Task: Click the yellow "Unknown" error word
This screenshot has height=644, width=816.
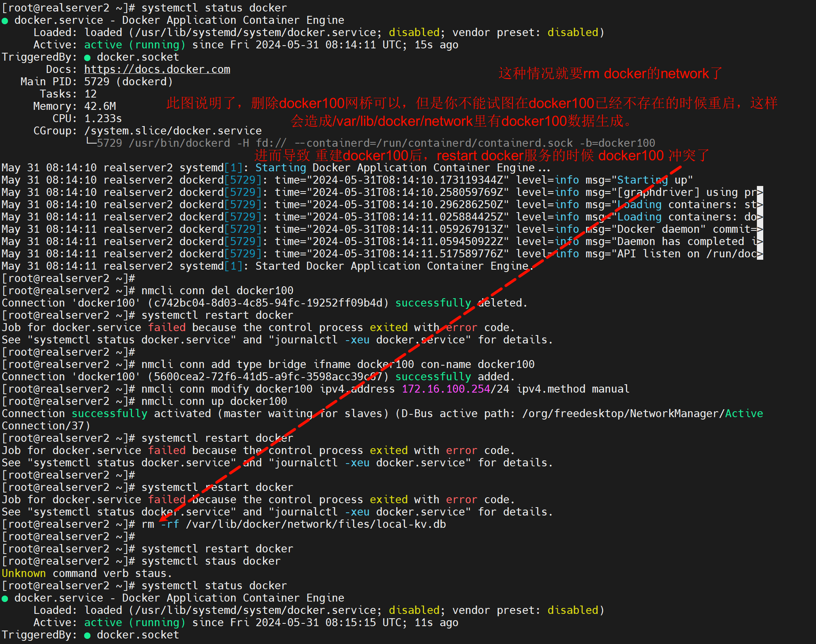Action: (24, 573)
